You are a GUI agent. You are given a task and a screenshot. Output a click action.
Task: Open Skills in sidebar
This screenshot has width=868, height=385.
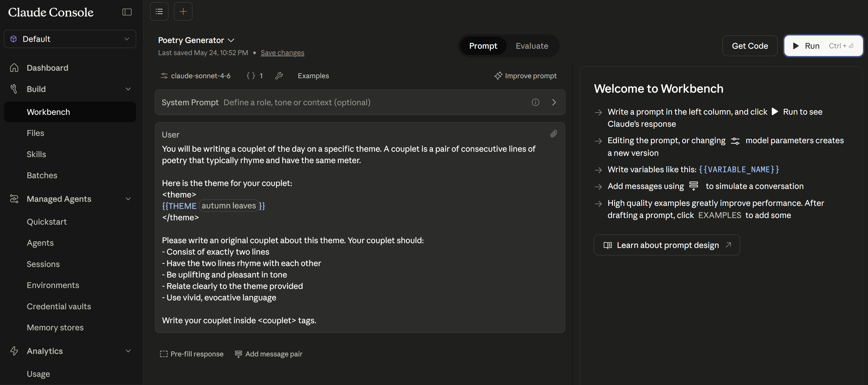click(x=36, y=154)
